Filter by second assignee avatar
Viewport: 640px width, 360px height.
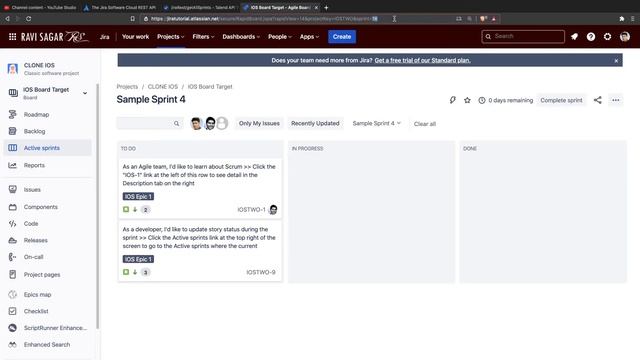(210, 123)
